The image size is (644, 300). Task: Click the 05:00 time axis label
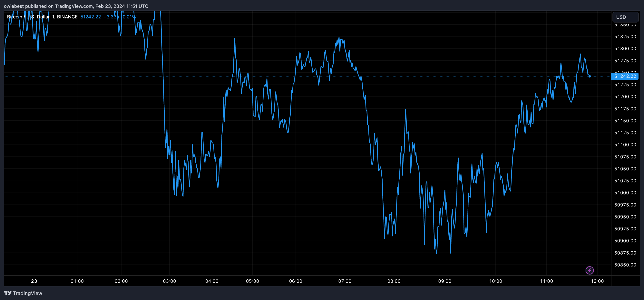[252, 281]
